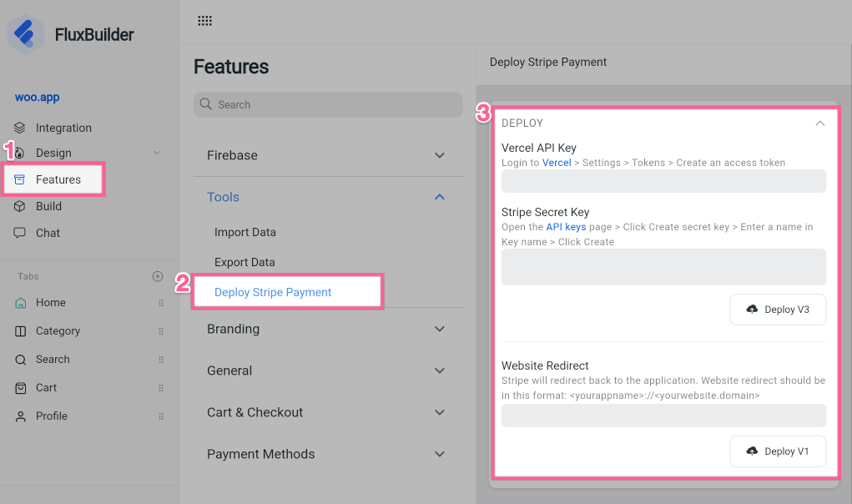Expand the Payment Methods section

click(x=440, y=454)
